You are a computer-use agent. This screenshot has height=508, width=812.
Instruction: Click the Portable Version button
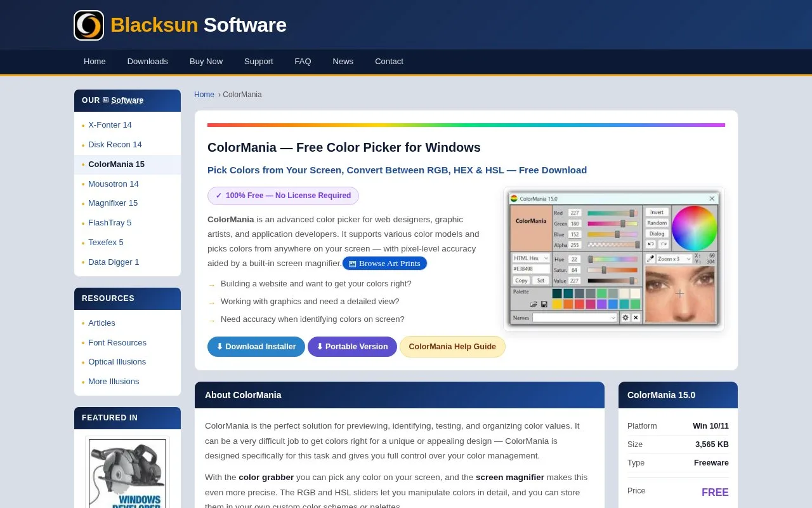pos(352,347)
